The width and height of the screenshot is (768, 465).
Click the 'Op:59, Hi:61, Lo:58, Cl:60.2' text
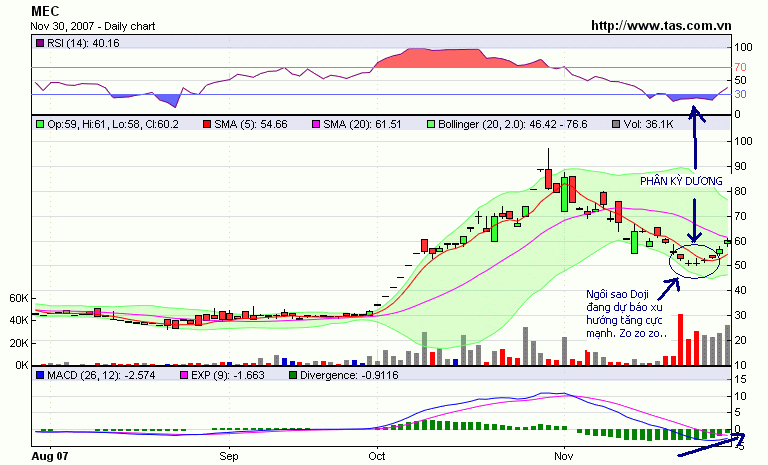click(x=113, y=124)
